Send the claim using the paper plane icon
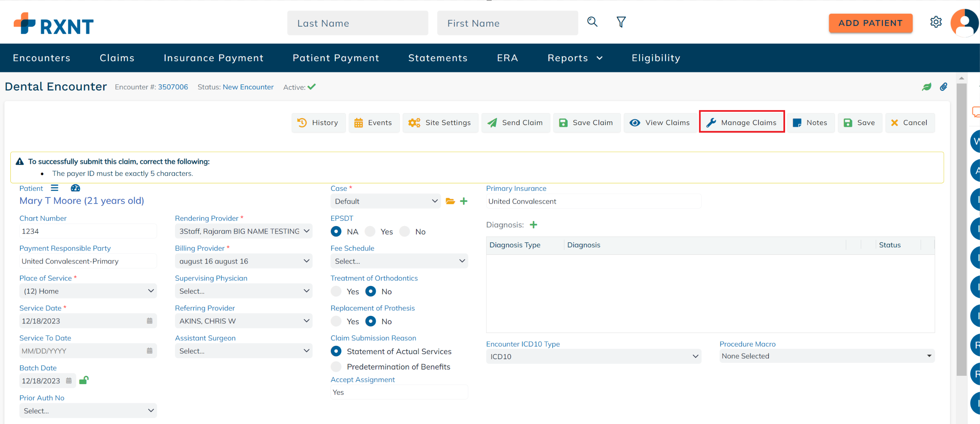The width and height of the screenshot is (980, 424). pos(515,123)
